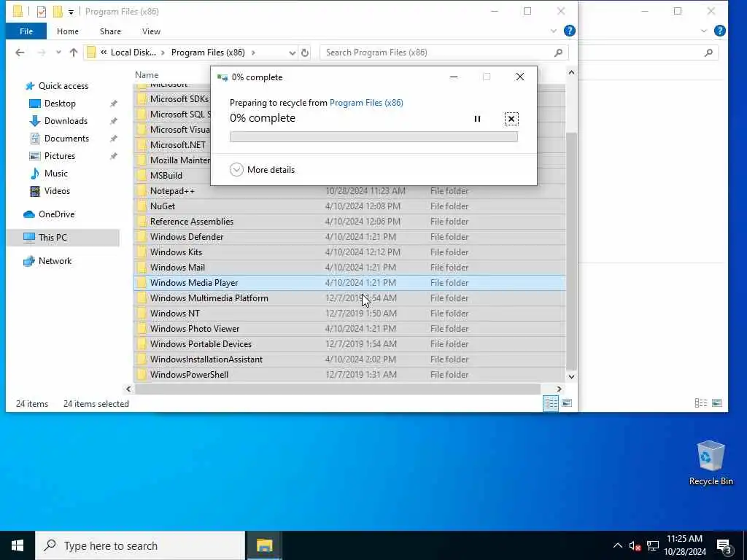Select the Notepad++ folder
This screenshot has height=560, width=747.
click(349, 191)
